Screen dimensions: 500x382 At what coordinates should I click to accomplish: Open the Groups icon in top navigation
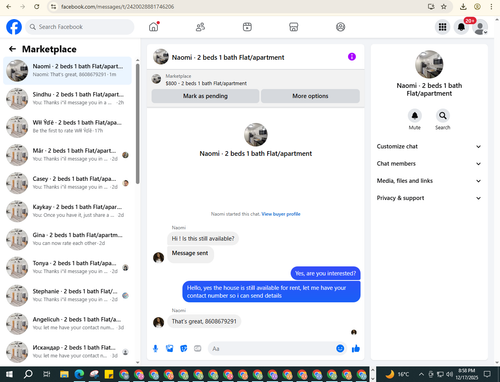click(340, 27)
